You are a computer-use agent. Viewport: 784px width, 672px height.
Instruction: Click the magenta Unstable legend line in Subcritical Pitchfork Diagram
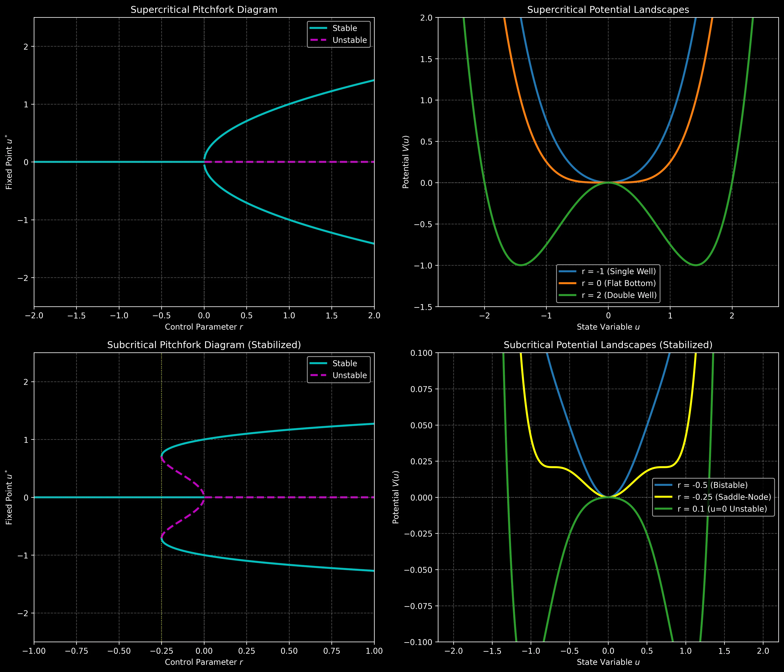tap(319, 375)
